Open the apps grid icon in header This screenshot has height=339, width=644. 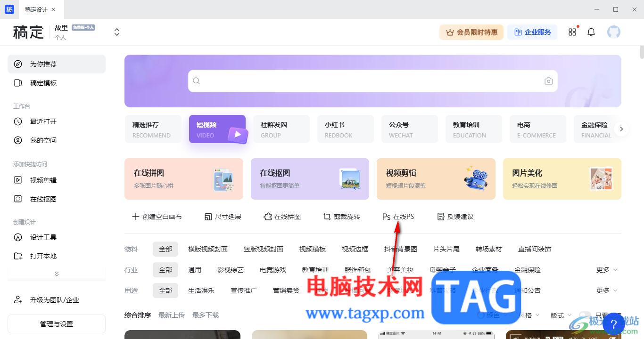tap(572, 32)
